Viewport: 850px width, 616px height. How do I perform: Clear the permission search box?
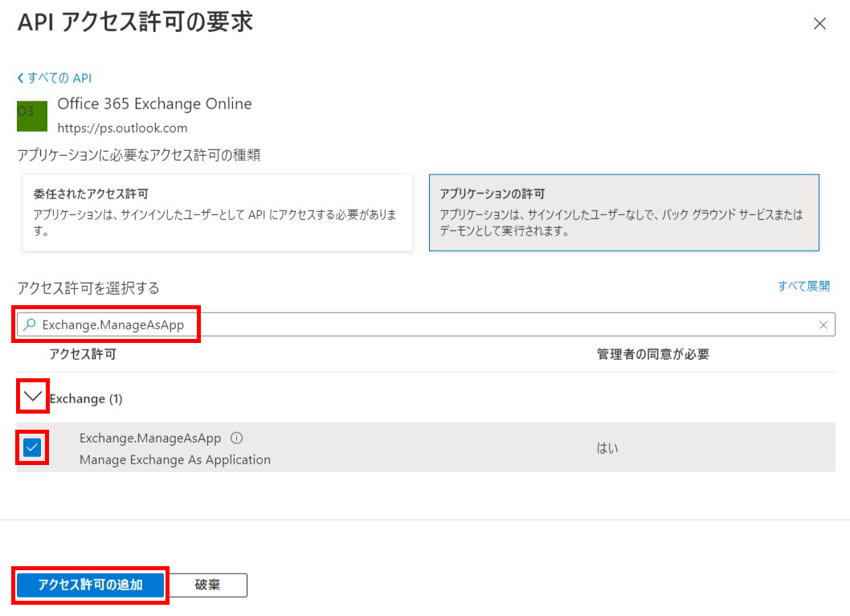[823, 324]
